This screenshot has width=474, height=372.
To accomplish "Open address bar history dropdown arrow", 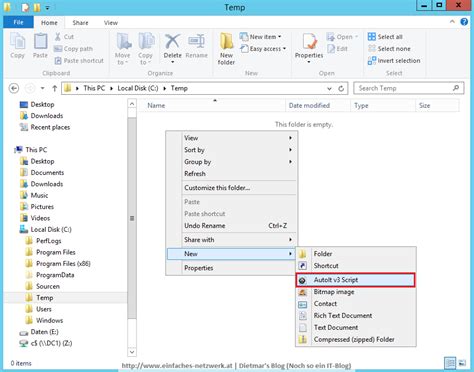I will (329, 88).
